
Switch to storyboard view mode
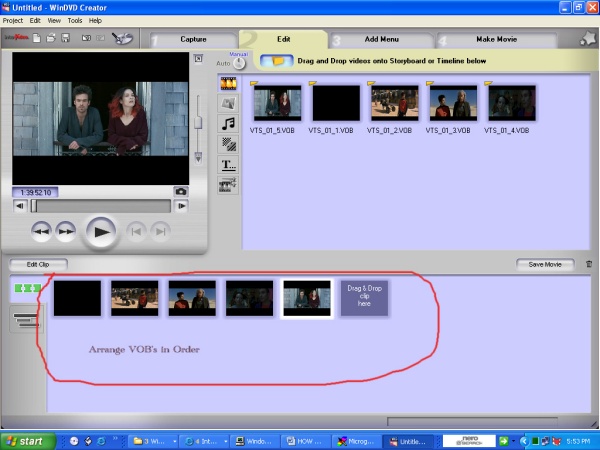coord(26,289)
